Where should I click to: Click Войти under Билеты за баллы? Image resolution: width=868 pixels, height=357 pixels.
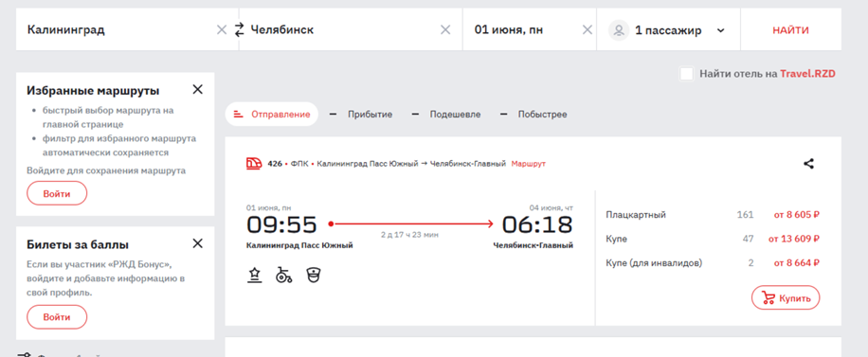pos(57,317)
